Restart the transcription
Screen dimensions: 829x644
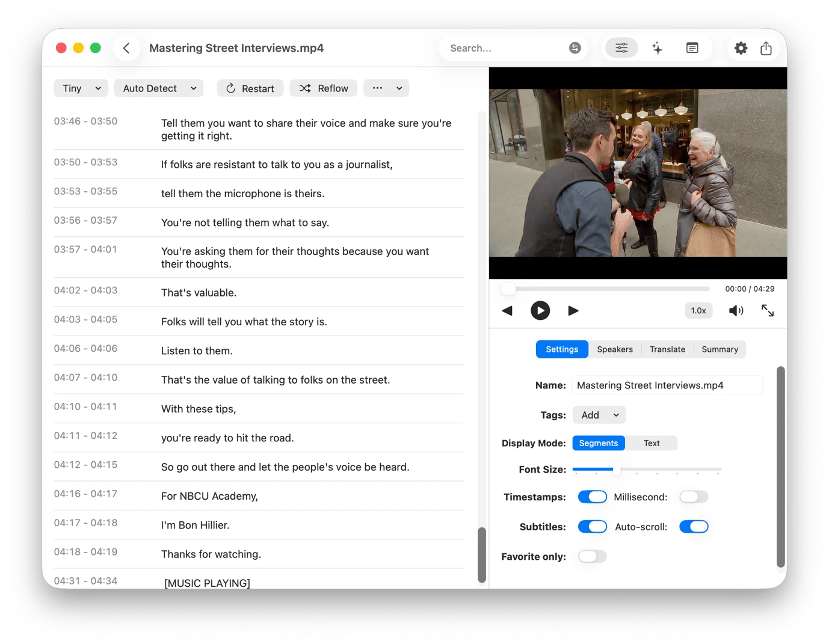(250, 88)
